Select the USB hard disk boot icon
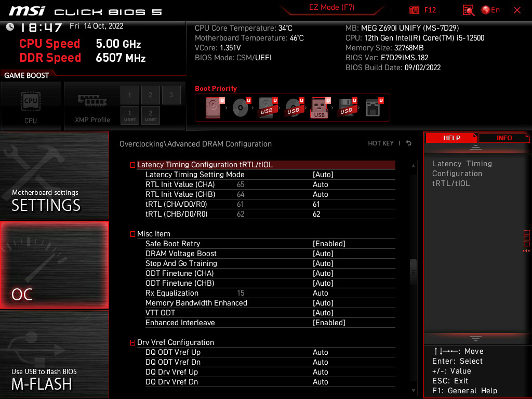Viewport: 532px width, 399px height. [x=268, y=107]
